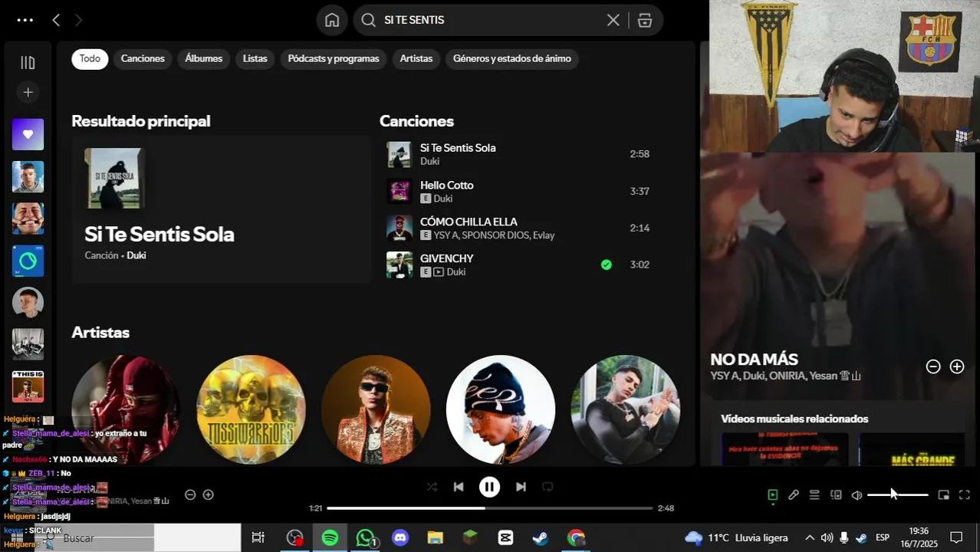Select Géneros y estados de ánimo filter
Screen dimensions: 980x552
click(512, 58)
